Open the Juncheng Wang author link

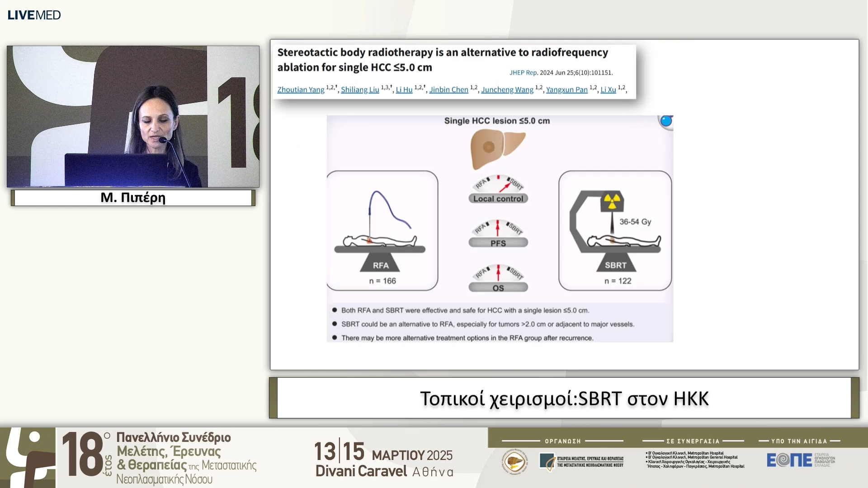(x=507, y=89)
